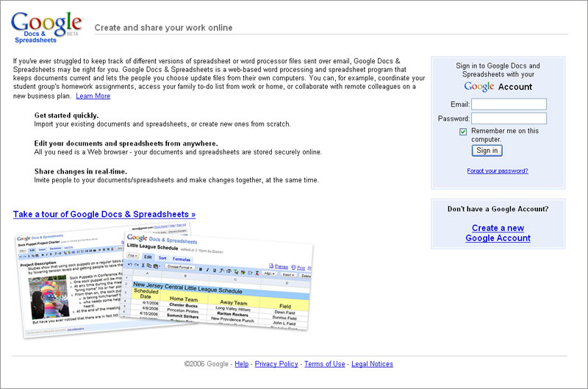This screenshot has width=588, height=389.
Task: Click the 'Get started quickly.' heading
Action: [x=66, y=115]
